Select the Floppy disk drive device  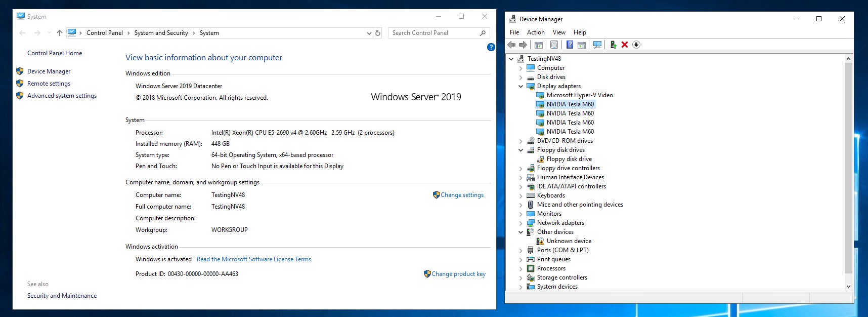point(569,159)
